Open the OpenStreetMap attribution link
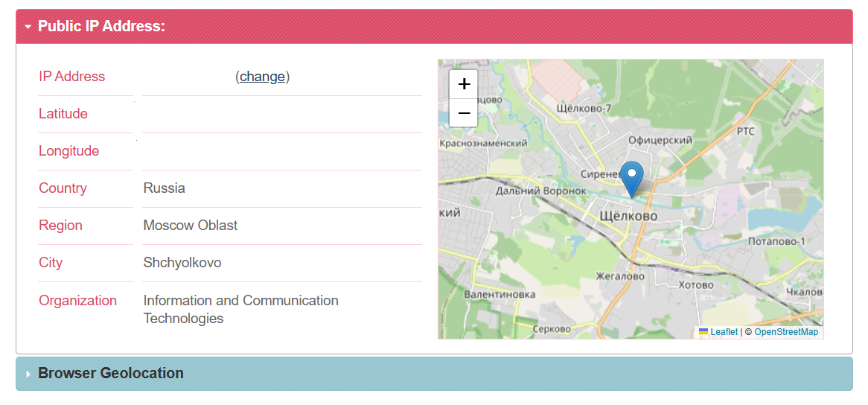Image resolution: width=868 pixels, height=405 pixels. click(786, 332)
